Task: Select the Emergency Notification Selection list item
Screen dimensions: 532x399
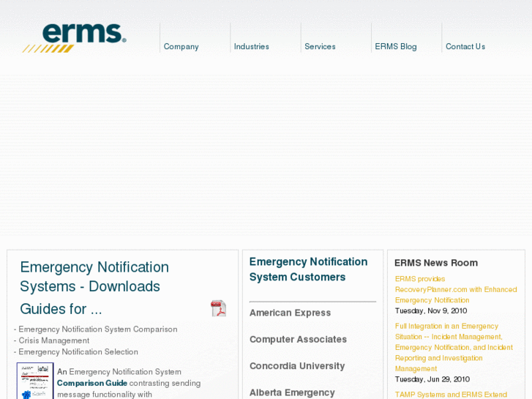Action: click(78, 352)
